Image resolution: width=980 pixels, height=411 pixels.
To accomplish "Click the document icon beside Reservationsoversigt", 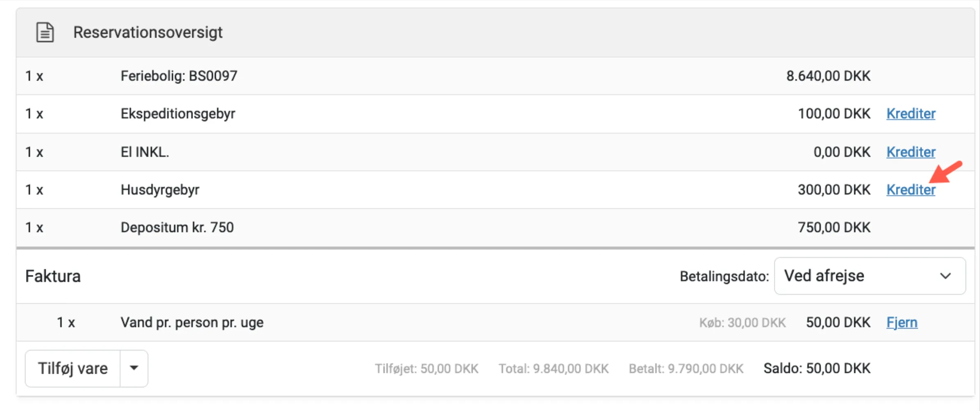I will pyautogui.click(x=45, y=32).
